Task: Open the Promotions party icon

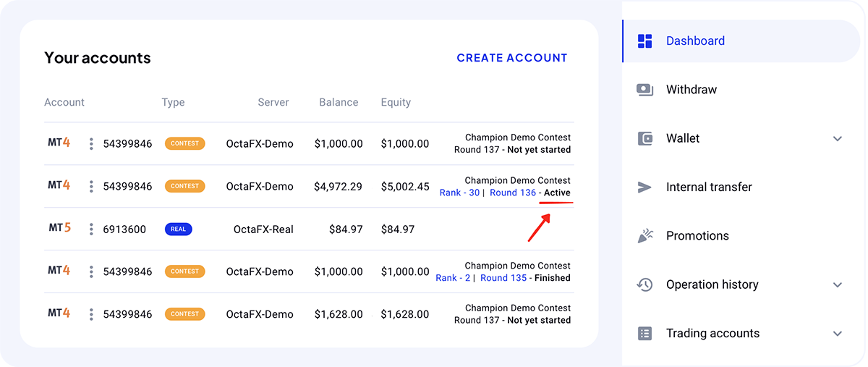Action: (644, 236)
